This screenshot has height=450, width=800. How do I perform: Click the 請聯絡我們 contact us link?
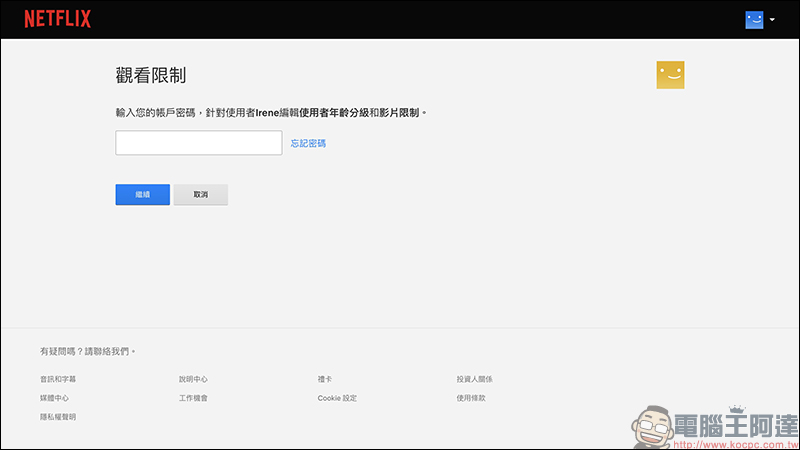click(108, 352)
